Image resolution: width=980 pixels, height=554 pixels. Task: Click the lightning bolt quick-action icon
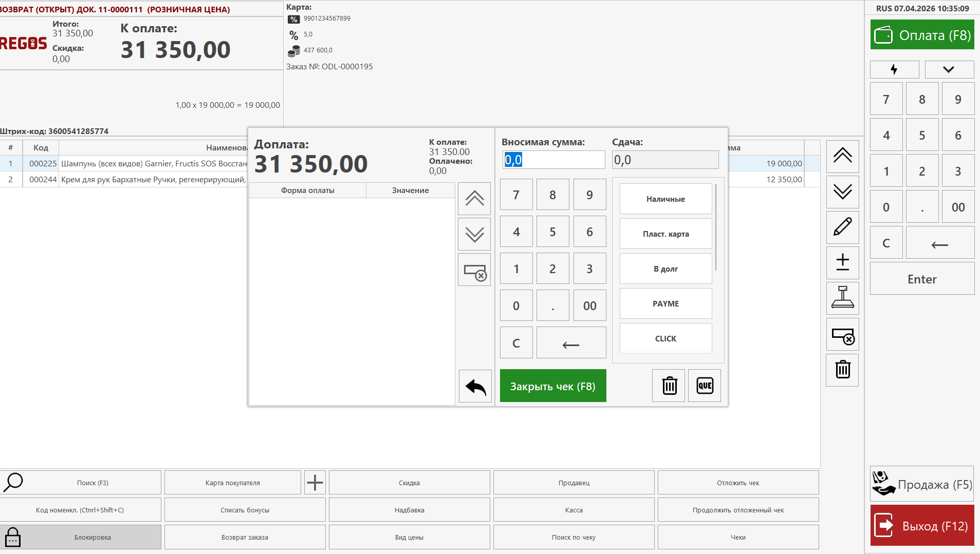pyautogui.click(x=894, y=69)
